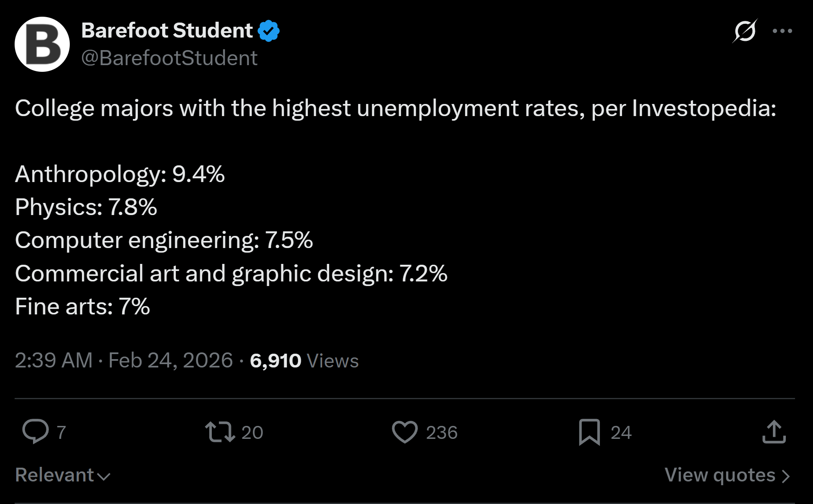Image resolution: width=813 pixels, height=504 pixels.
Task: Click the repost count showing 20
Action: (252, 433)
